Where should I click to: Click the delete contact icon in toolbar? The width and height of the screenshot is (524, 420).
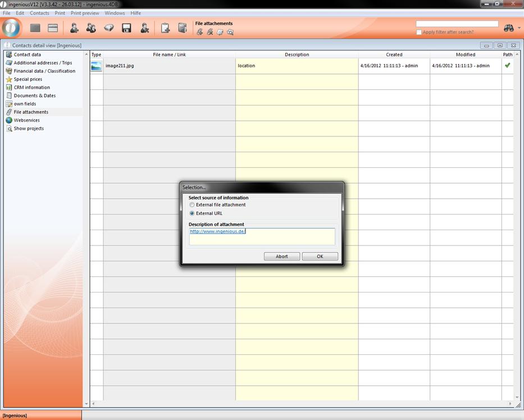coord(144,28)
